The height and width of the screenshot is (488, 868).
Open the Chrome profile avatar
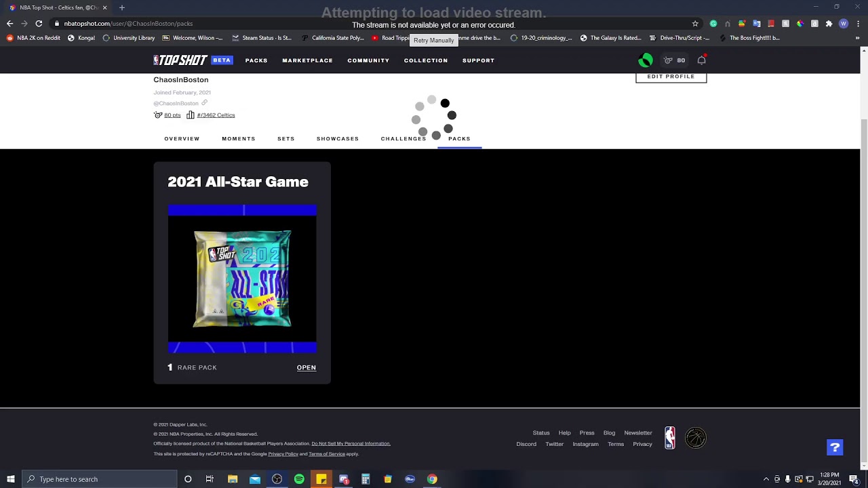(844, 23)
